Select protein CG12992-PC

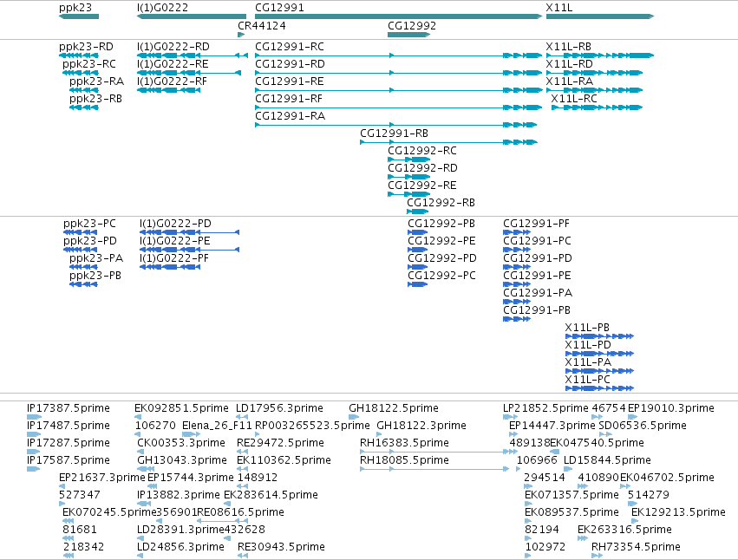tap(442, 276)
